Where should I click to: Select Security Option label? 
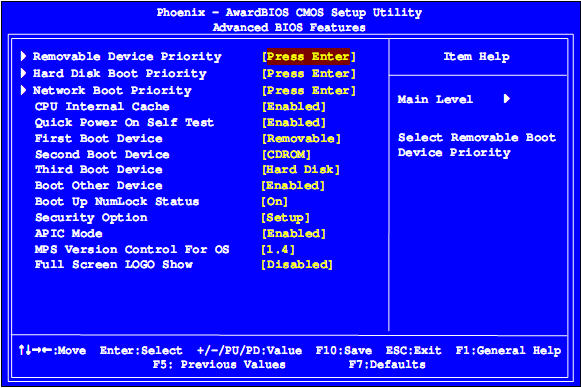point(91,218)
